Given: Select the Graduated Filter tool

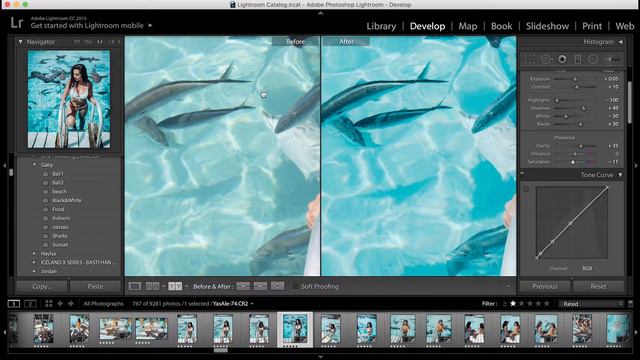Looking at the screenshot, I should click(x=578, y=60).
